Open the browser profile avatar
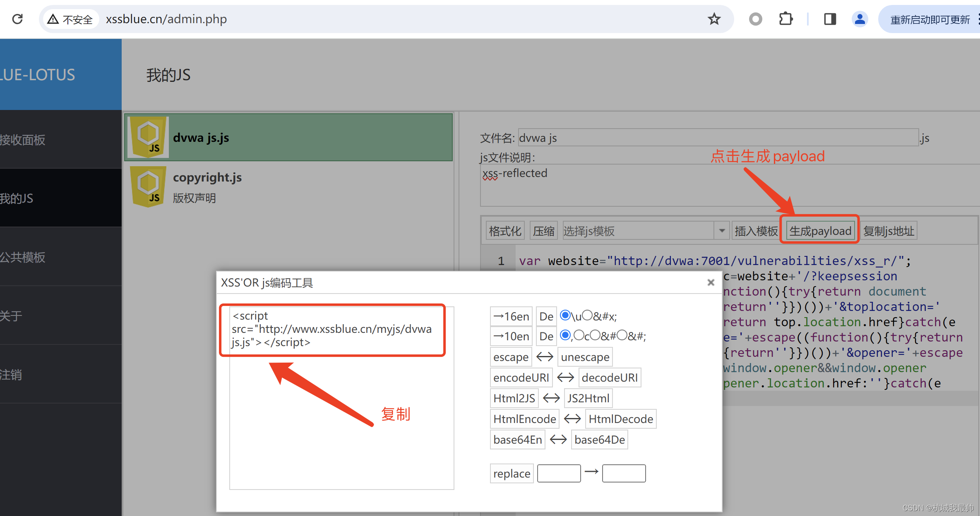980x516 pixels. tap(860, 19)
